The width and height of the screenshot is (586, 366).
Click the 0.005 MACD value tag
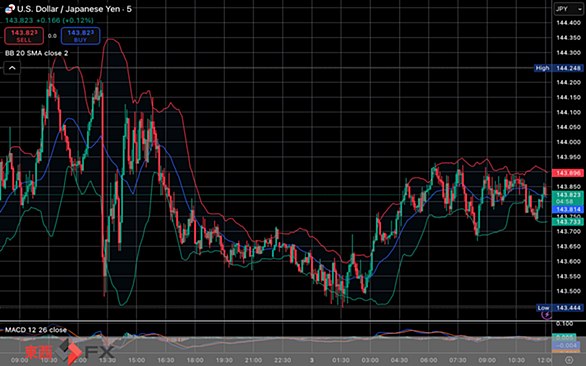564,338
